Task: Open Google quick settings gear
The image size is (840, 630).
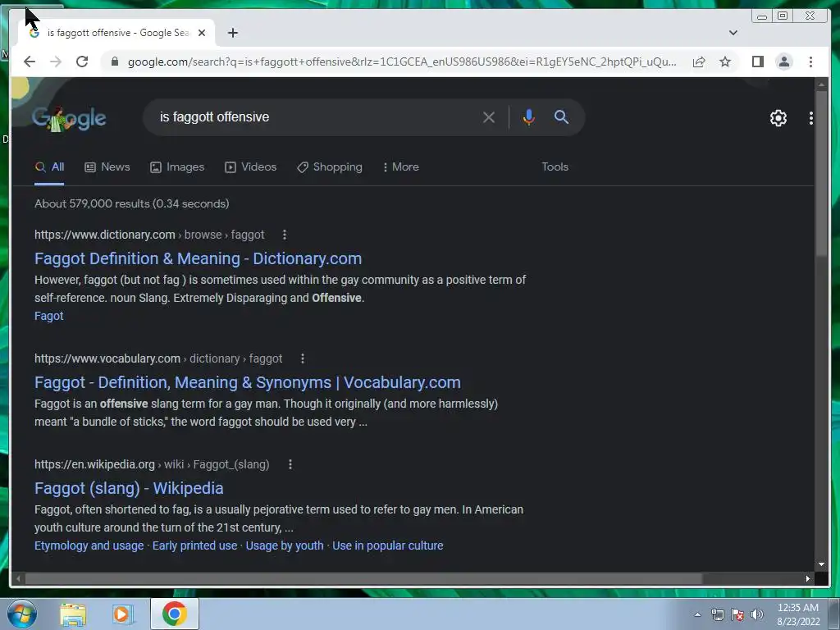Action: pyautogui.click(x=778, y=118)
